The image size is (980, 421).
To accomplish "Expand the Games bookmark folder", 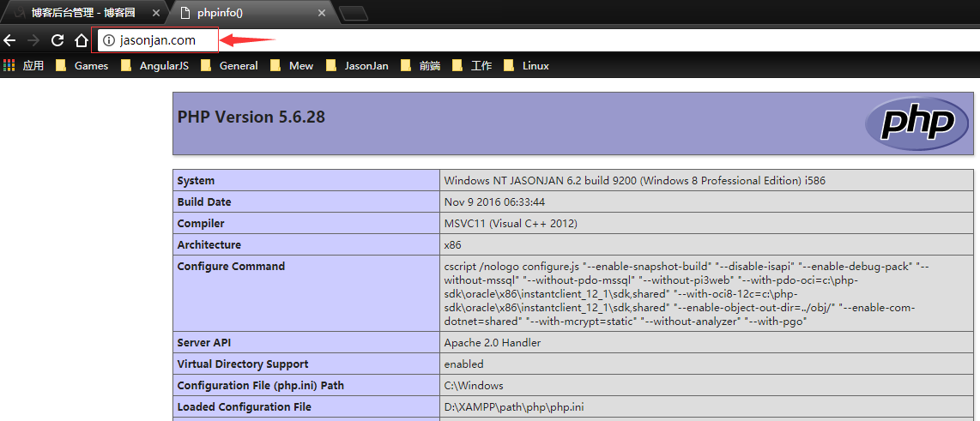I will [82, 65].
